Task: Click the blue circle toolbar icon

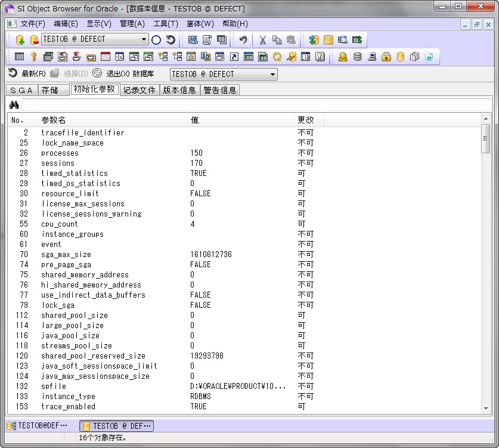Action: click(156, 39)
